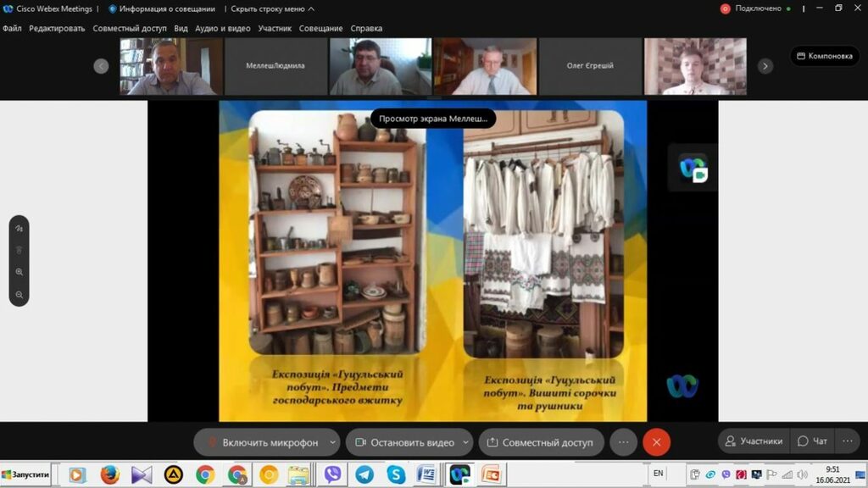
Task: Expand the video options arrow
Action: 465,442
